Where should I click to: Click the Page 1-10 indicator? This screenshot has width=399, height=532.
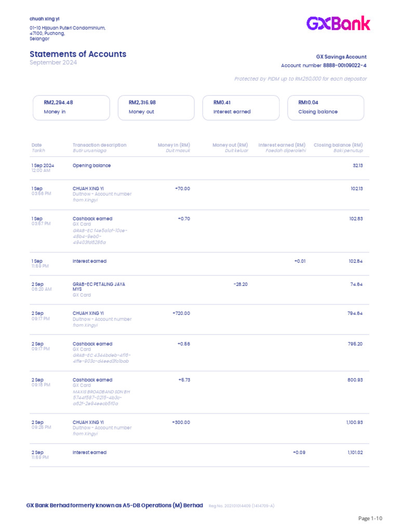click(x=370, y=518)
